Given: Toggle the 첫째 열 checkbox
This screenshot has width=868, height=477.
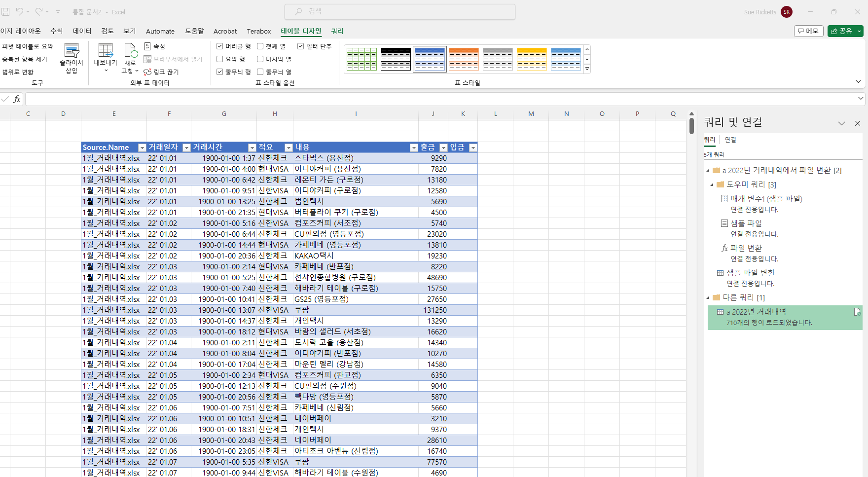Looking at the screenshot, I should point(260,46).
